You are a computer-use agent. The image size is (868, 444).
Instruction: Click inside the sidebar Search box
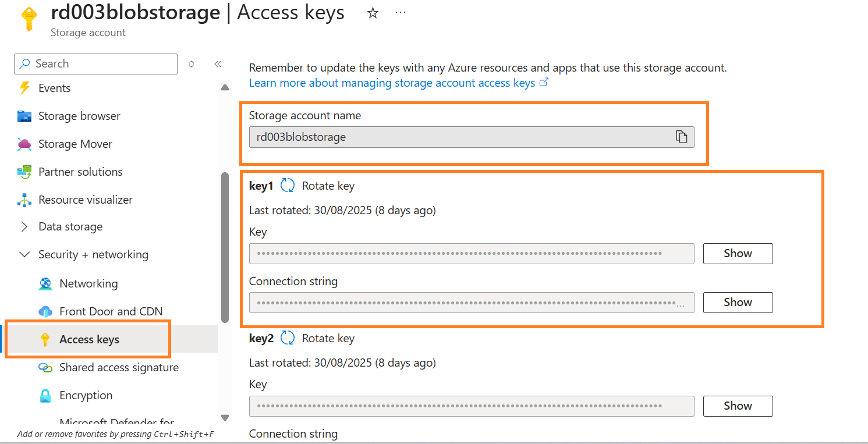[95, 63]
